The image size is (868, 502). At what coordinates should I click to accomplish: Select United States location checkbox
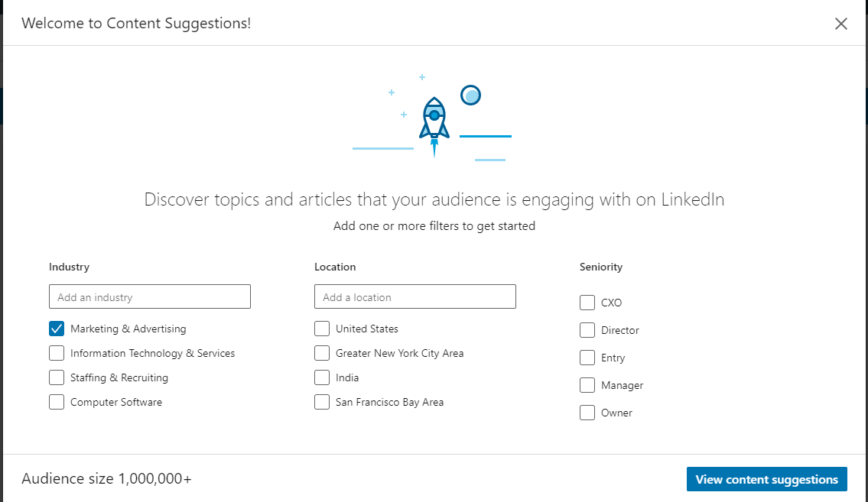coord(322,329)
